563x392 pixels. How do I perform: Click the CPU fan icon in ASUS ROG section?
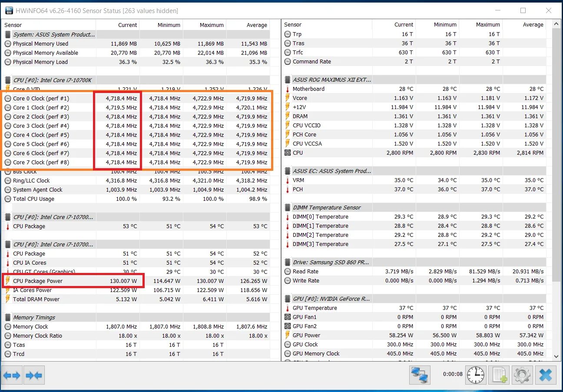tap(288, 153)
